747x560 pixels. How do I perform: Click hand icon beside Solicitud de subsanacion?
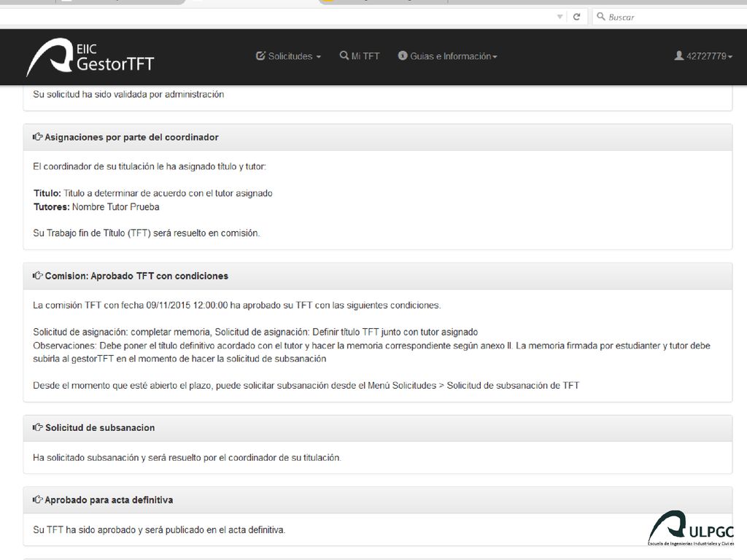38,427
